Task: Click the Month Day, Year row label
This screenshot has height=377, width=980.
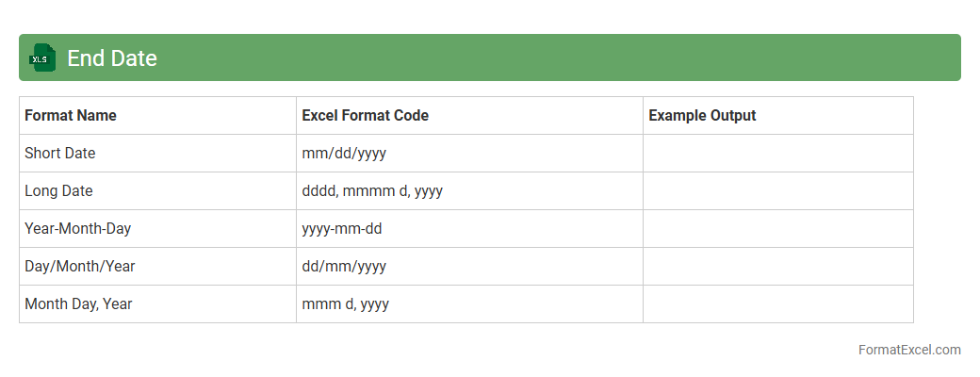Action: [78, 304]
